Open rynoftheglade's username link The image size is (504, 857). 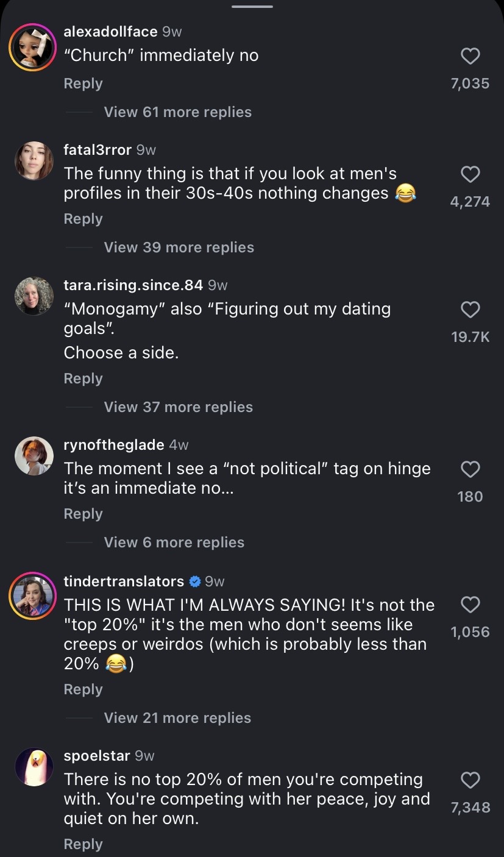click(x=114, y=445)
